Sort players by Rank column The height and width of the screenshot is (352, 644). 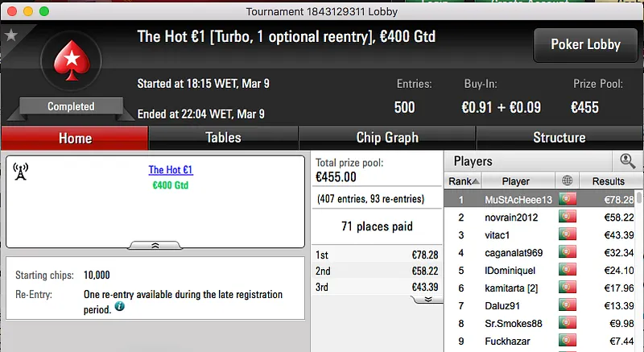[x=464, y=181]
